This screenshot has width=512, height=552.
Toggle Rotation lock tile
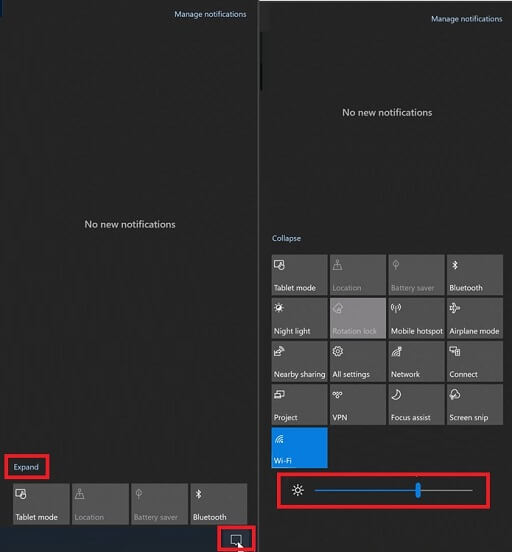(x=358, y=318)
